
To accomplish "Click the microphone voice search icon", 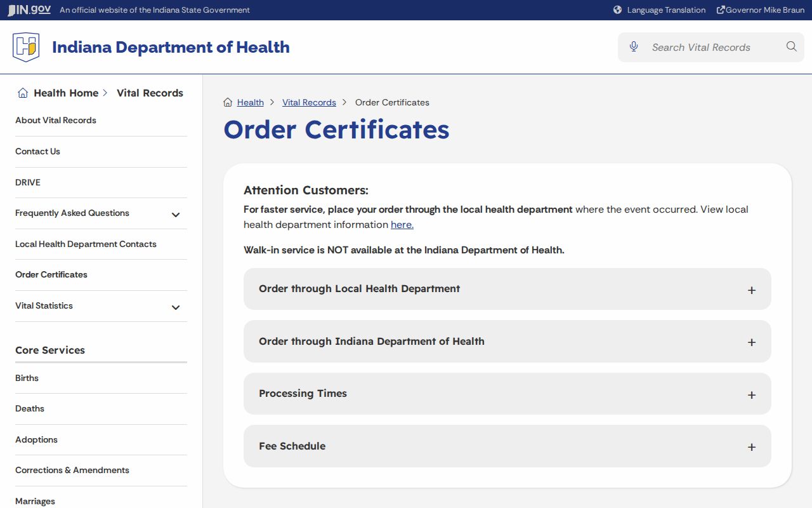I will (x=634, y=46).
